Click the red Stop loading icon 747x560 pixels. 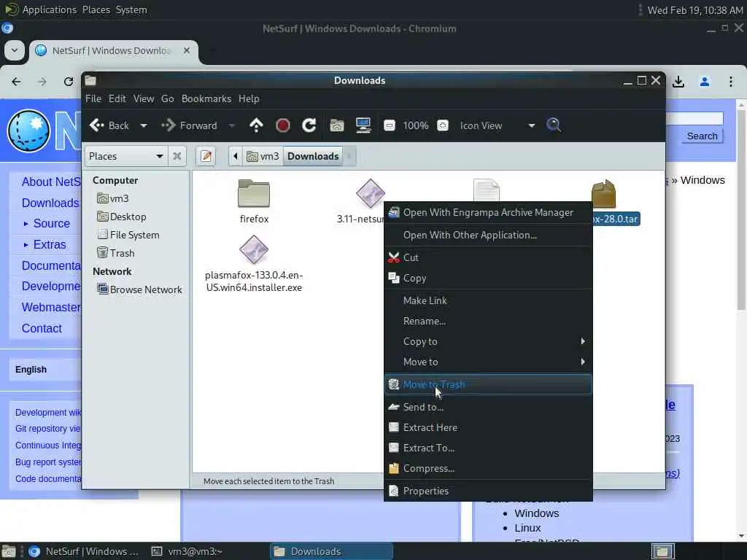pyautogui.click(x=282, y=125)
